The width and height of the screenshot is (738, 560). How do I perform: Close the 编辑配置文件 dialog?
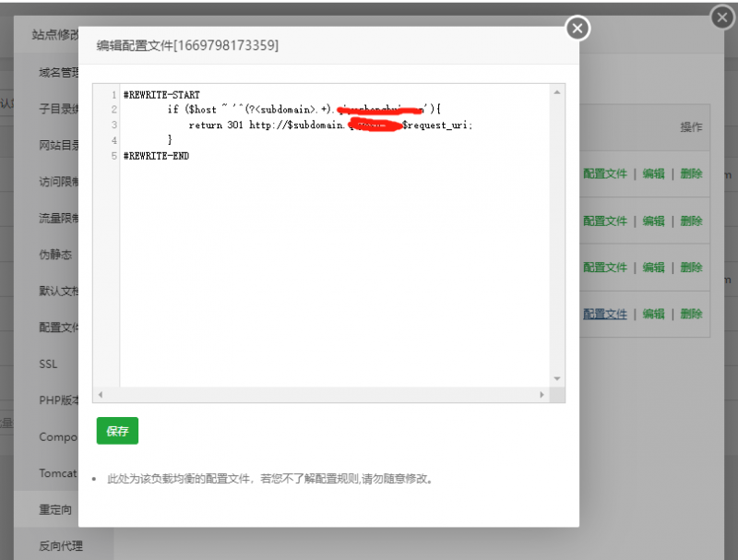tap(577, 29)
